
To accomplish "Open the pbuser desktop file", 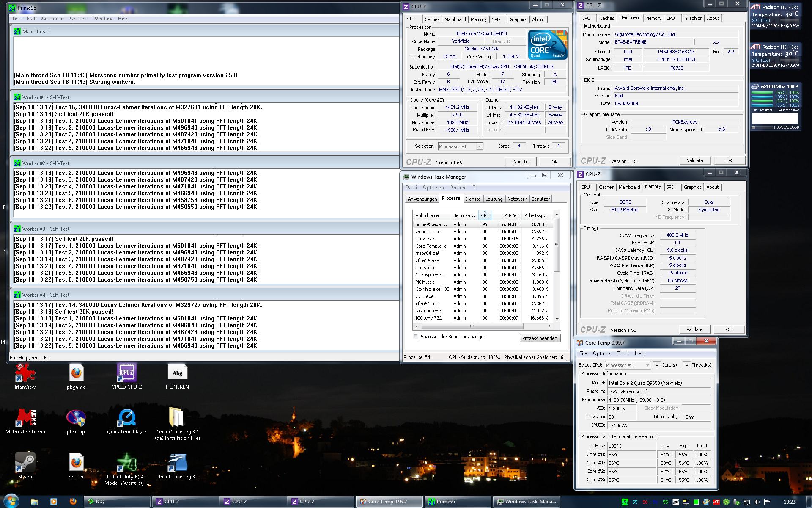I will click(x=76, y=466).
